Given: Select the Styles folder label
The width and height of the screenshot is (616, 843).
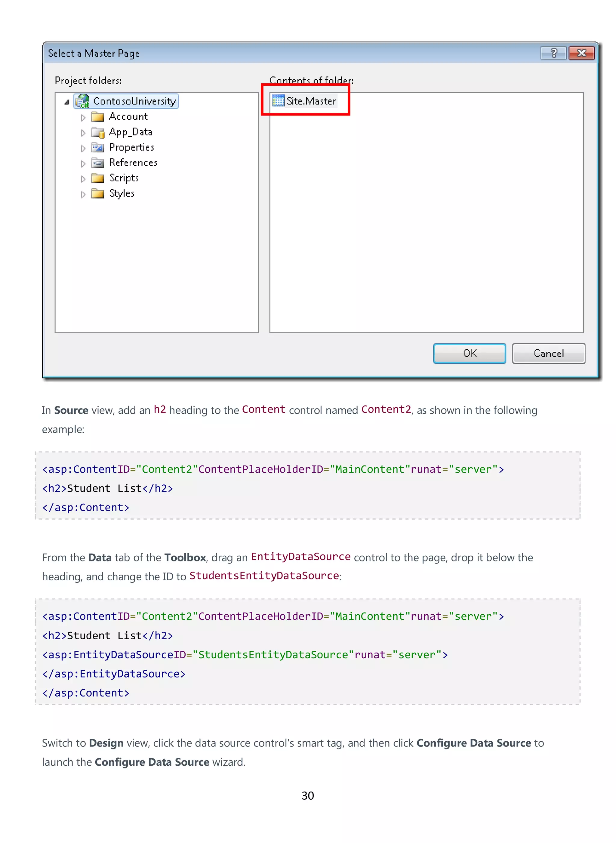Looking at the screenshot, I should [x=122, y=193].
